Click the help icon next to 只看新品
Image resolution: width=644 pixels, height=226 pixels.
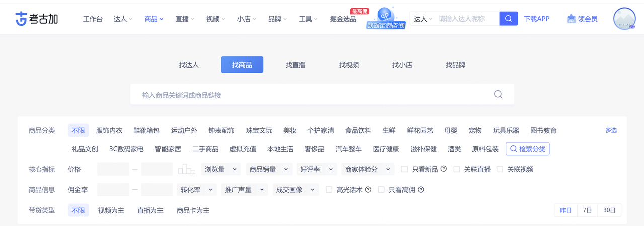pos(444,169)
